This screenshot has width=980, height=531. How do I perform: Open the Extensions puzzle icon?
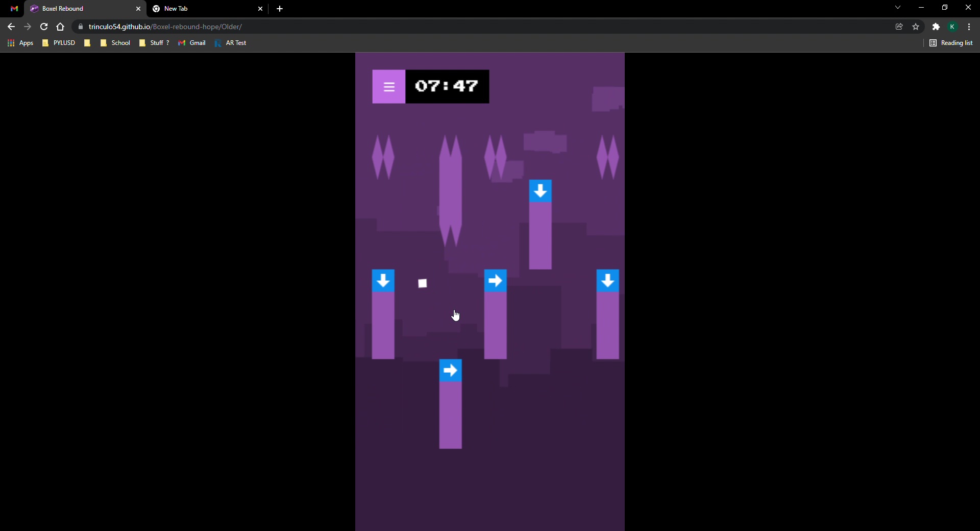click(x=936, y=27)
